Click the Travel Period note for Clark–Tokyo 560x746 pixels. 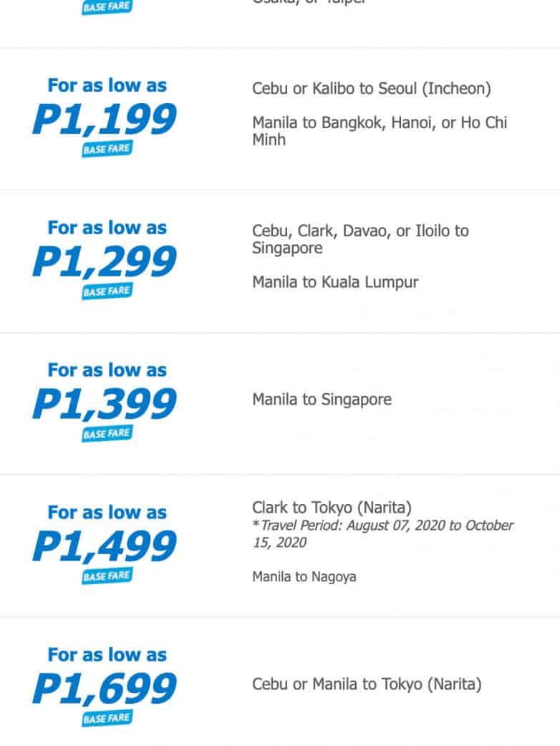(382, 534)
